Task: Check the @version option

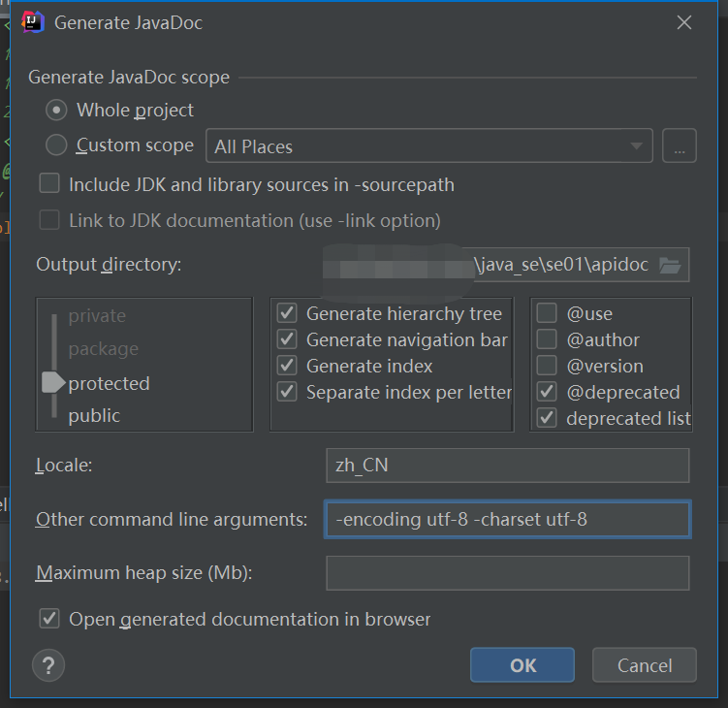Action: (x=547, y=366)
